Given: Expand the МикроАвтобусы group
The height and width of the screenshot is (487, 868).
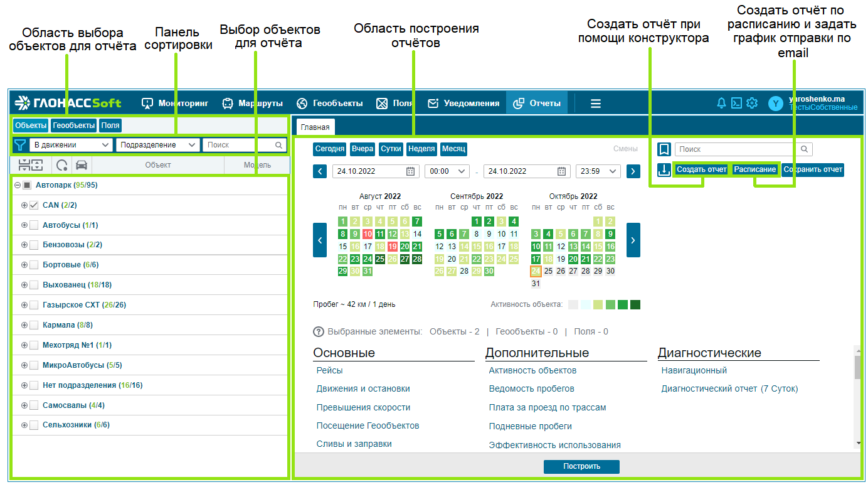Looking at the screenshot, I should pyautogui.click(x=24, y=365).
